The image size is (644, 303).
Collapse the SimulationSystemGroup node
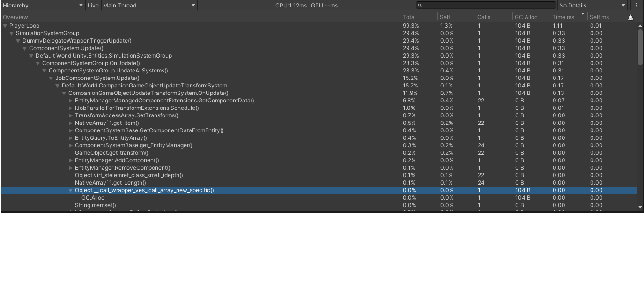11,33
